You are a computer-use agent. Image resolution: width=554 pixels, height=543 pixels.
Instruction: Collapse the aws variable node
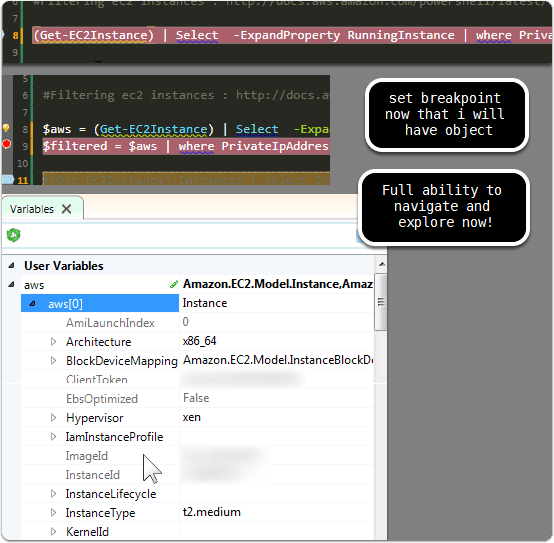[x=11, y=284]
